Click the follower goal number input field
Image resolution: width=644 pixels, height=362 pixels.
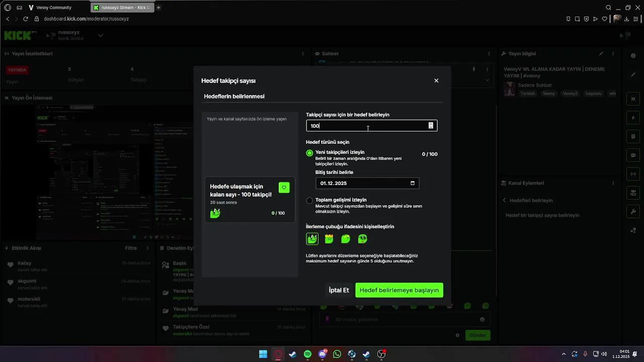tap(371, 126)
